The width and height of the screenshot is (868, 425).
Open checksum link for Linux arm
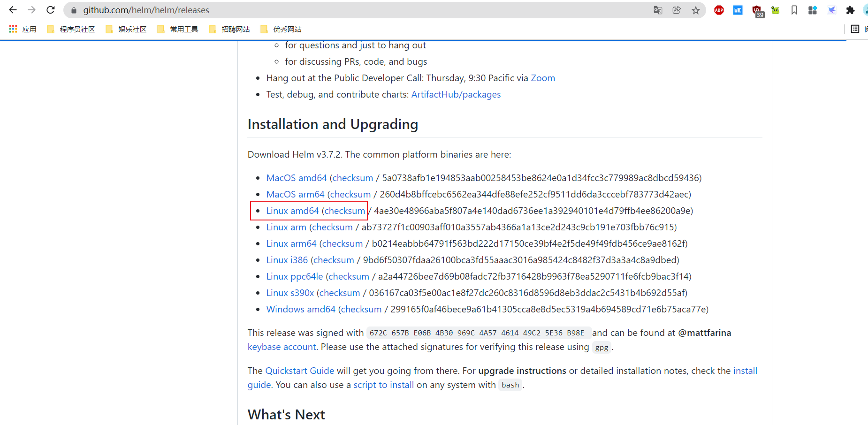click(x=332, y=227)
